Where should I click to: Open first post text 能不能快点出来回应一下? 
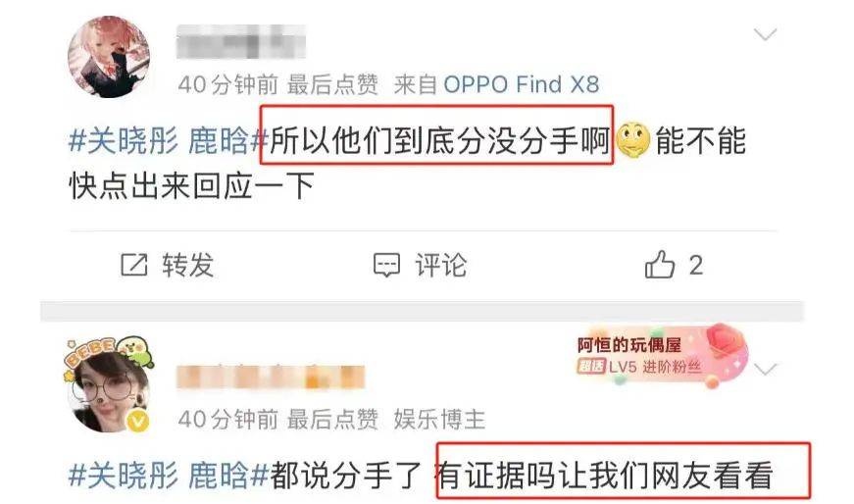(408, 164)
